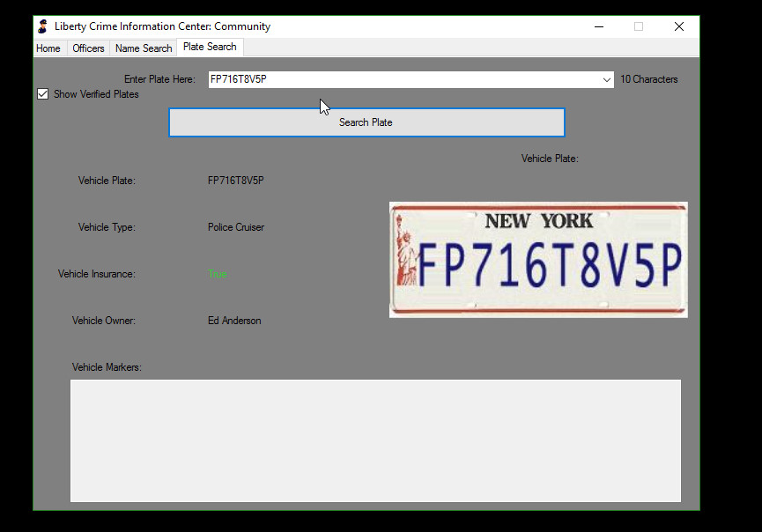Viewport: 762px width, 532px height.
Task: Toggle the Show Verified Plates checkbox
Action: tap(43, 94)
